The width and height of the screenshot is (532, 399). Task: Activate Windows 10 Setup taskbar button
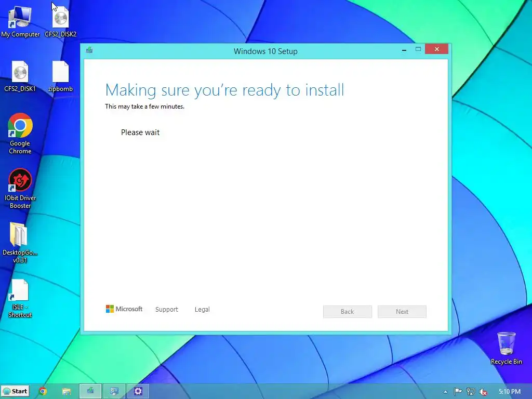pyautogui.click(x=90, y=391)
